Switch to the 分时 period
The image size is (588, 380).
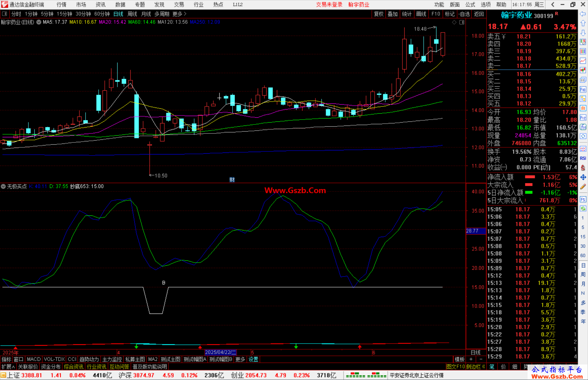tap(16, 14)
